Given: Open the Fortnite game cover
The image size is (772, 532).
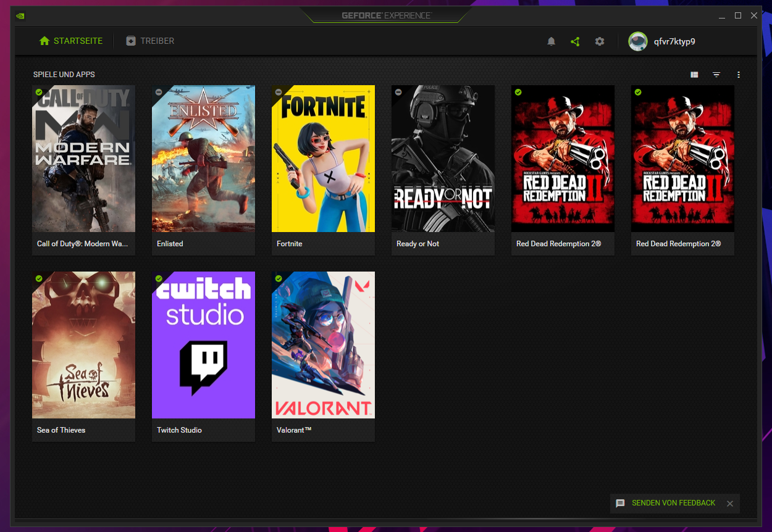Looking at the screenshot, I should 323,159.
